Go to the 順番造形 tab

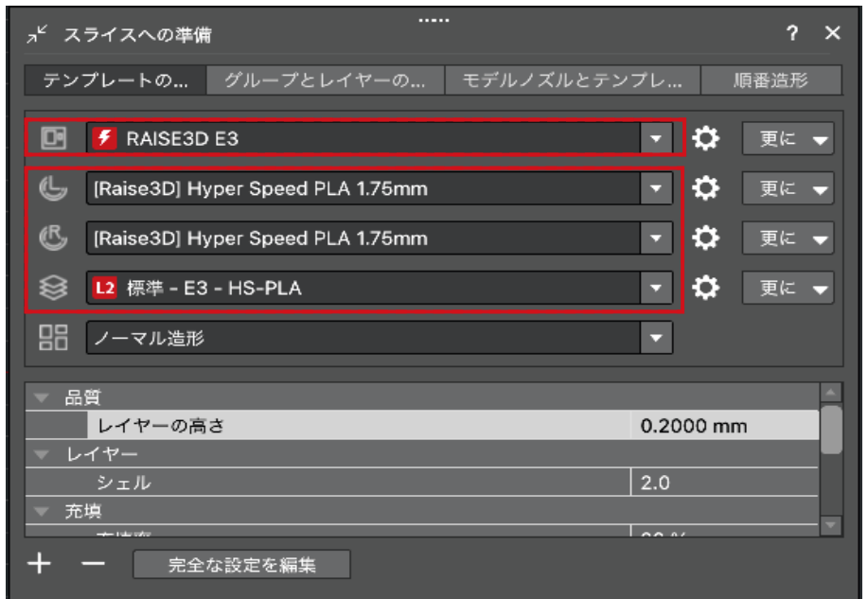771,80
